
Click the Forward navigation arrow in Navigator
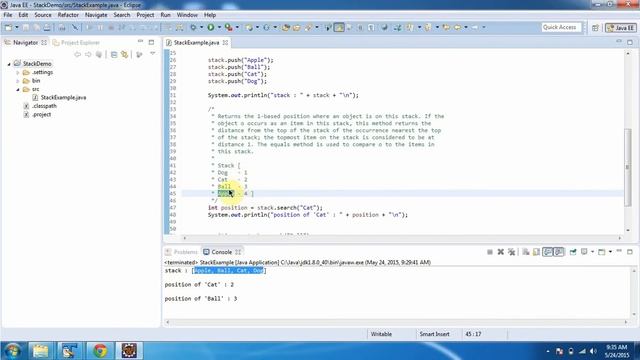(88, 54)
